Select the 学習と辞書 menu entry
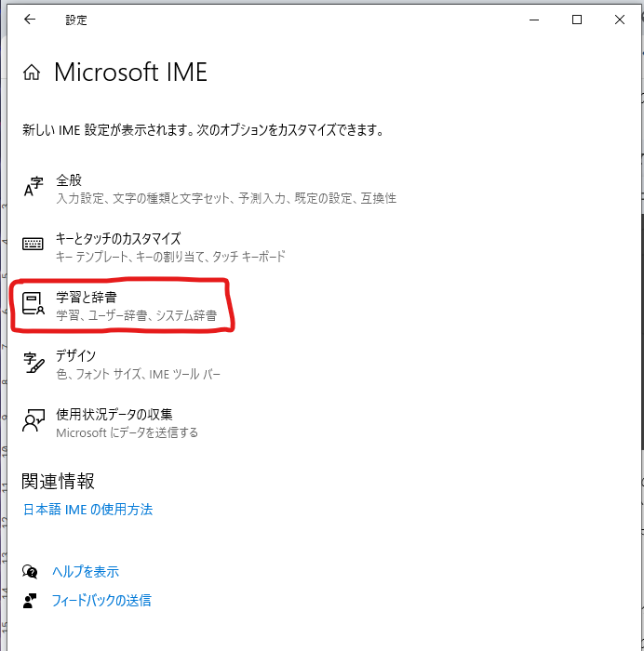 [86, 298]
